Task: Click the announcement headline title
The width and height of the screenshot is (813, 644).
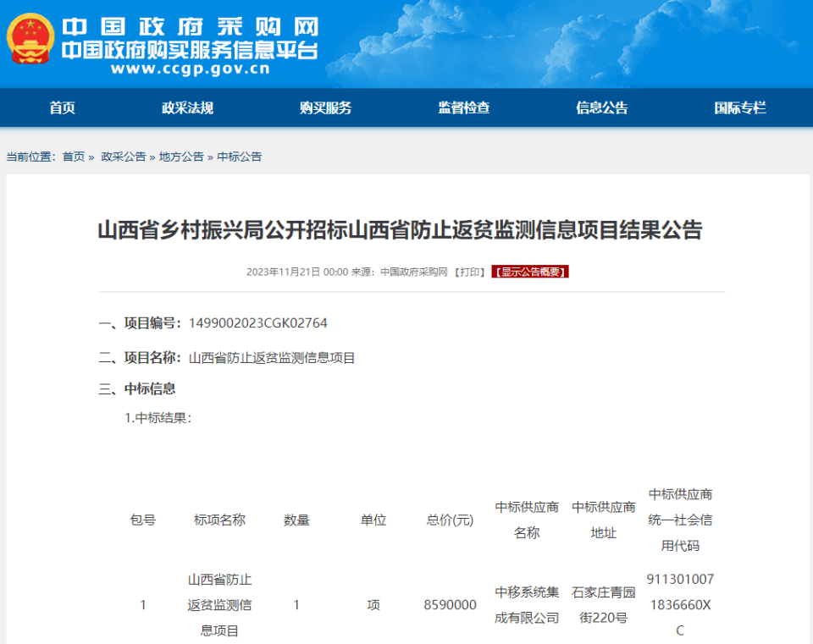Action: tap(400, 230)
